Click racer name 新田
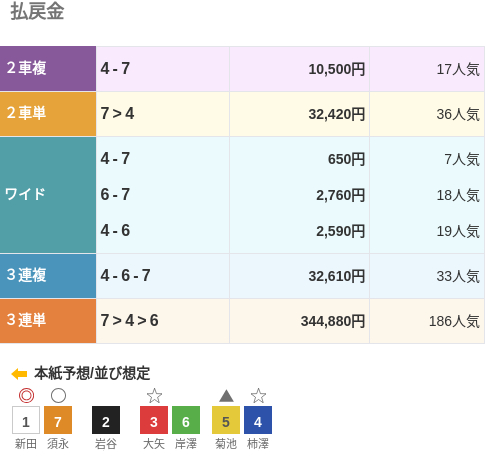Viewport: 485px width, 468px height. tap(26, 444)
